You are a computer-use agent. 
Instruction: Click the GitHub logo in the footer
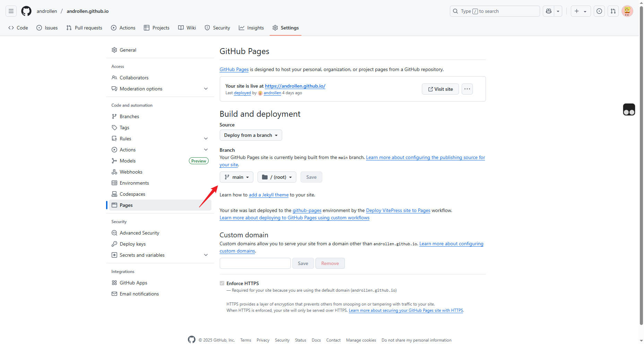coord(192,339)
